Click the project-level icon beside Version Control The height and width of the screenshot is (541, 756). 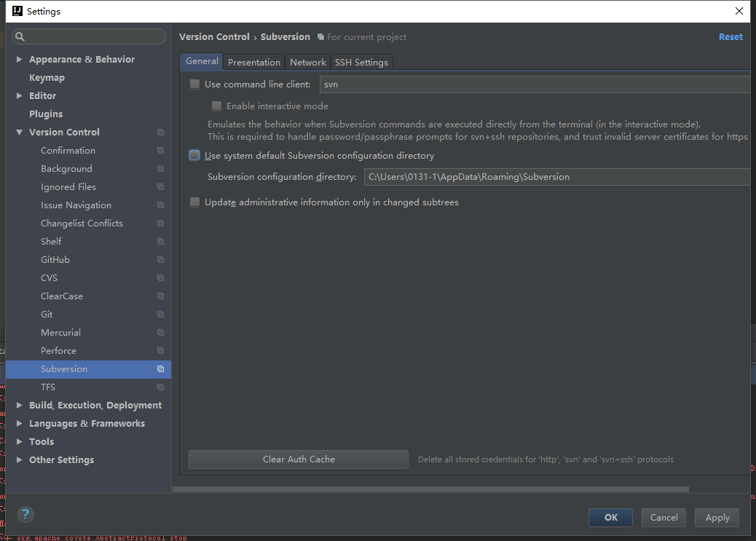(160, 132)
